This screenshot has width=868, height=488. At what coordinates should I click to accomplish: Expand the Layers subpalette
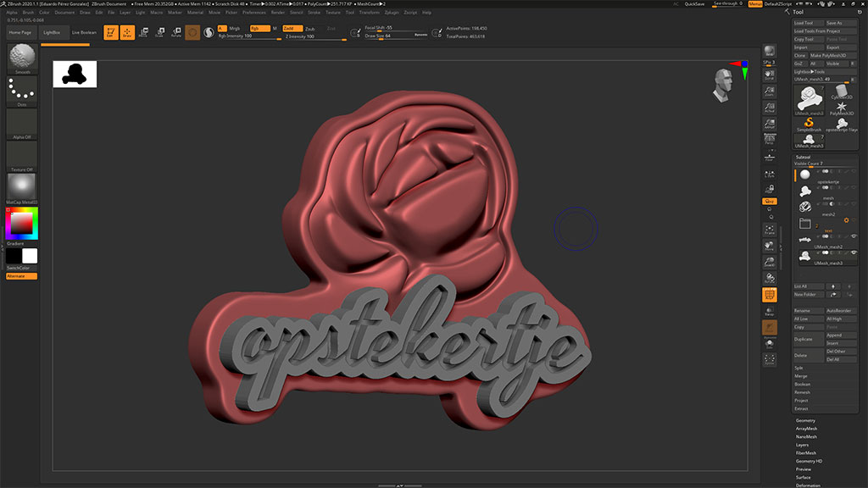point(802,445)
